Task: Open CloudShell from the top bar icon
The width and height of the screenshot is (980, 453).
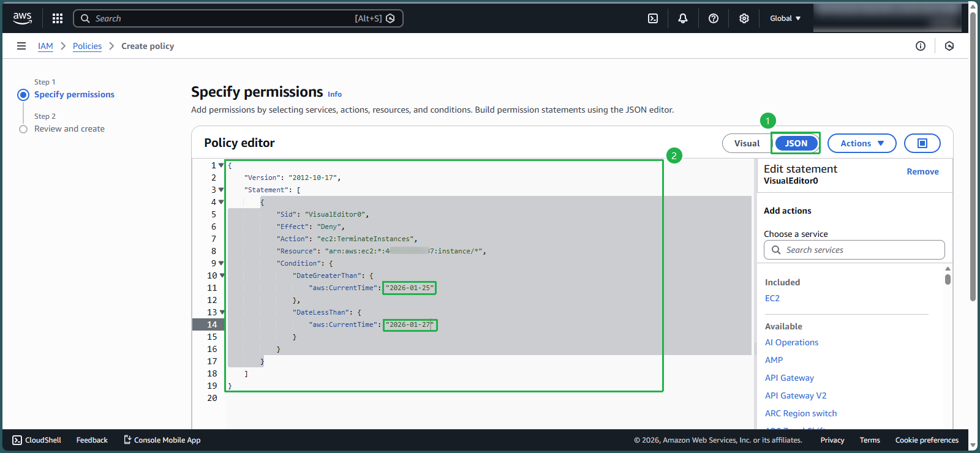Action: point(653,18)
